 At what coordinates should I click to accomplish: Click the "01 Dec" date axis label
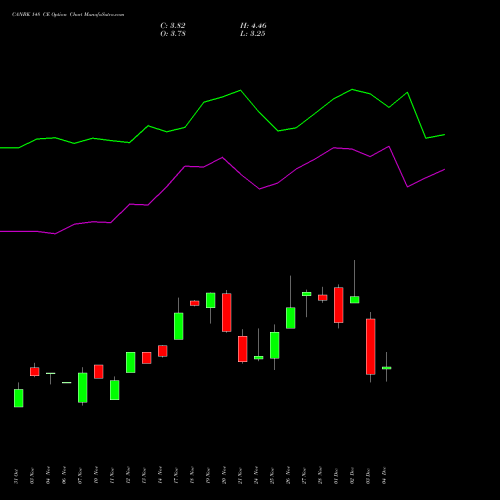(x=336, y=476)
